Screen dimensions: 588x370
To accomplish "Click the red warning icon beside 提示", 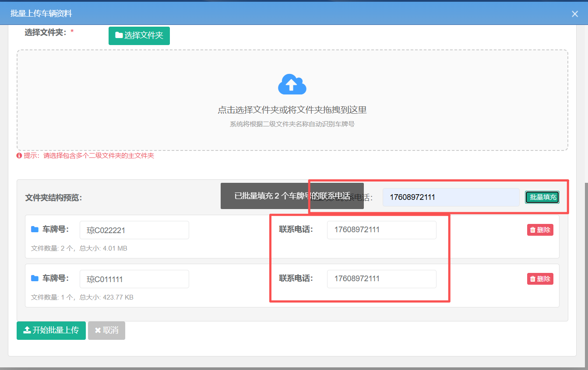I will pos(19,156).
